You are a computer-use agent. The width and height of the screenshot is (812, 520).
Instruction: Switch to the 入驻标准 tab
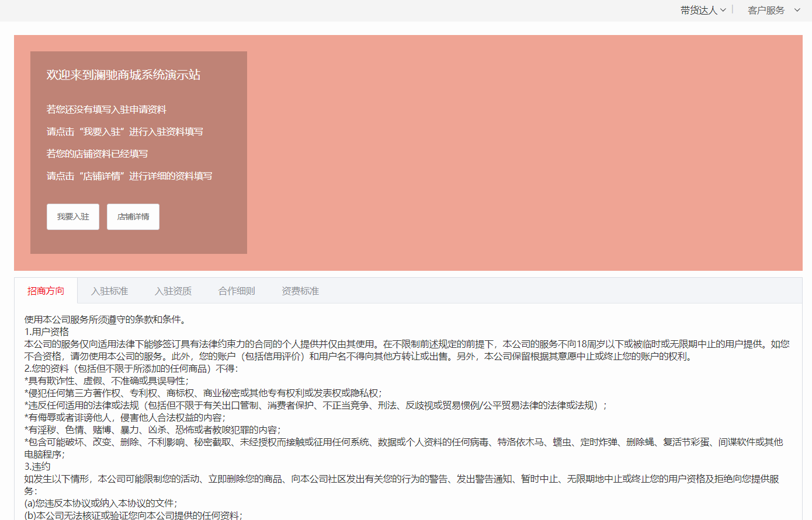pos(109,291)
